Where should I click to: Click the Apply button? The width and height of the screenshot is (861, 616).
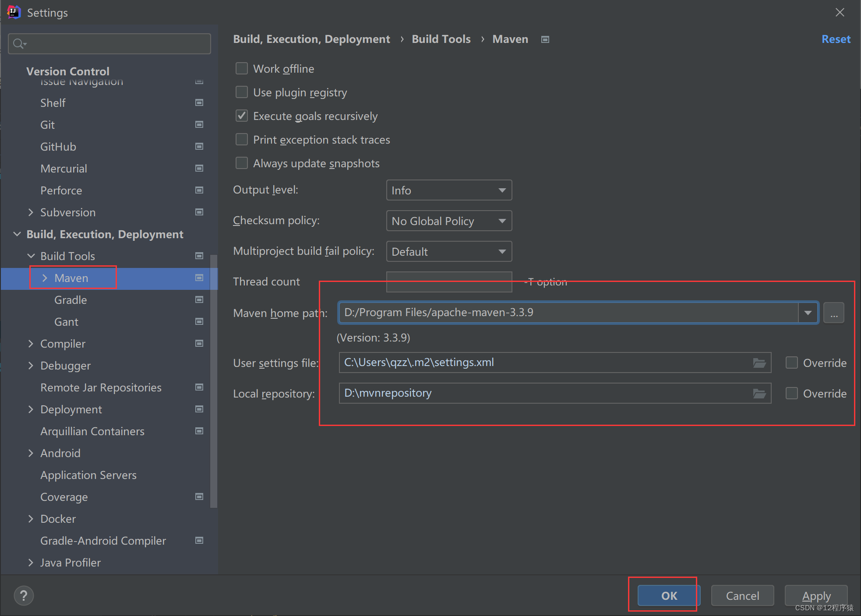click(x=816, y=595)
